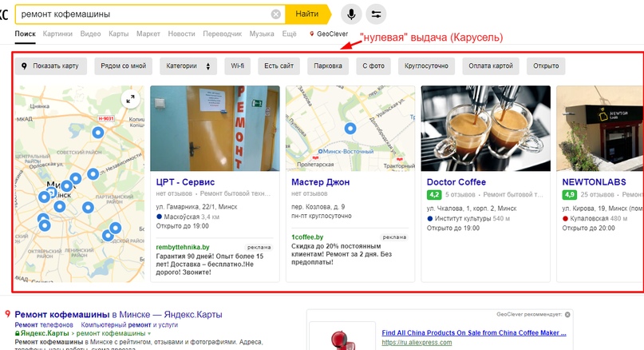Open the Ремонт телефонов sublink

point(44,325)
